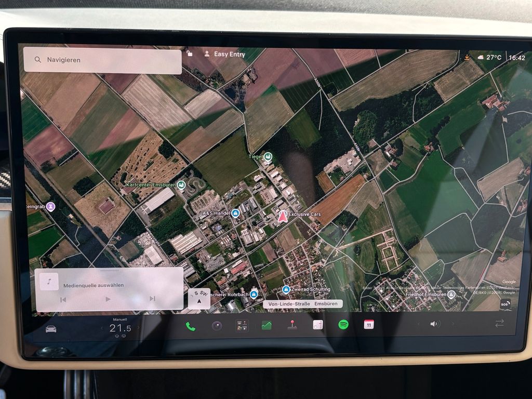This screenshot has height=399, width=532.
Task: Decrease cabin temperature with left arrow
Action: point(102,328)
